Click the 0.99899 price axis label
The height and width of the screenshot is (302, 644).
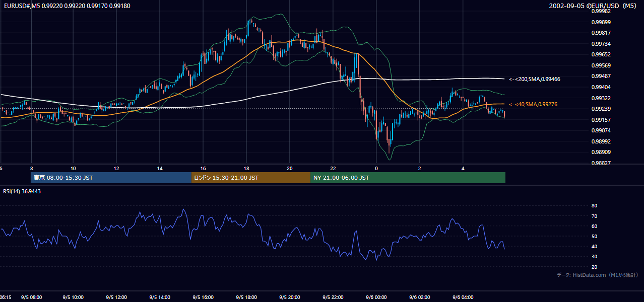(601, 22)
